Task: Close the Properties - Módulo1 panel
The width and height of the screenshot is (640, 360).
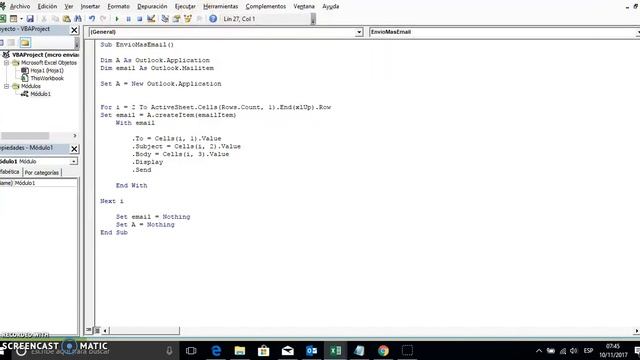Action: point(74,149)
